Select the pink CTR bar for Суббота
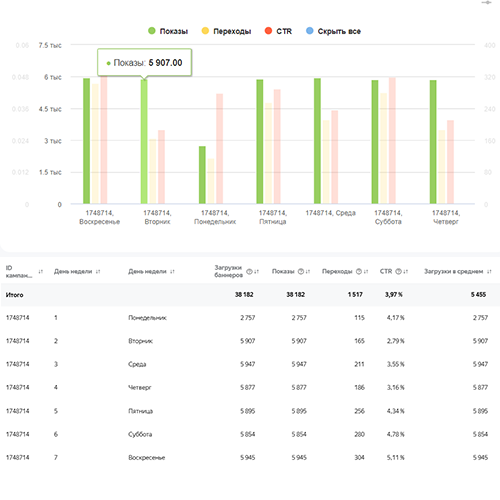 (392, 141)
